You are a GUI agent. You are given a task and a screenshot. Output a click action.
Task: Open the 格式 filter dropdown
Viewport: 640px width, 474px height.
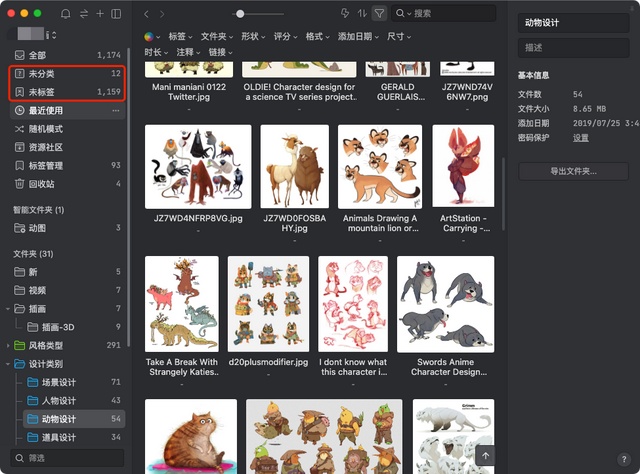coord(318,37)
